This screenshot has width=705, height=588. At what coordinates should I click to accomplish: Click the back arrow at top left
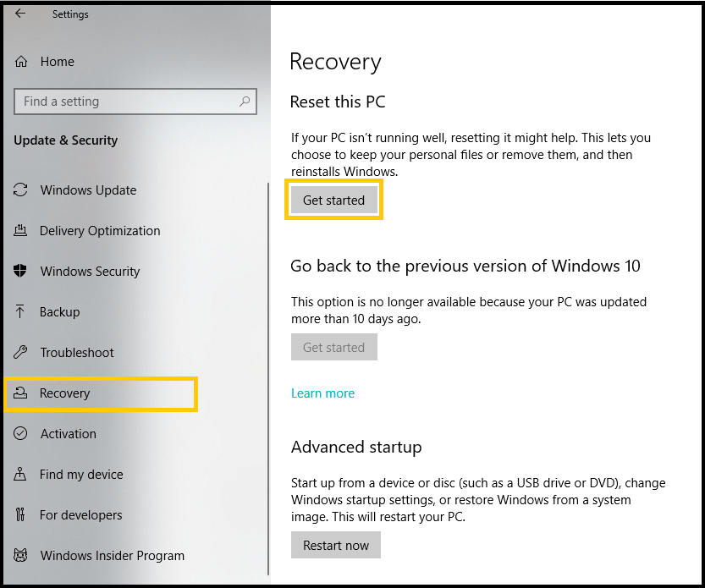19,13
